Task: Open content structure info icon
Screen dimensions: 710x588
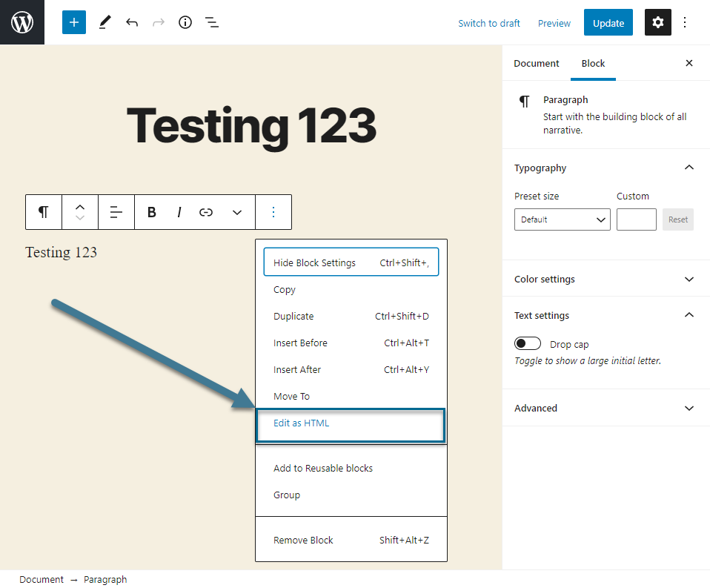Action: click(x=185, y=22)
